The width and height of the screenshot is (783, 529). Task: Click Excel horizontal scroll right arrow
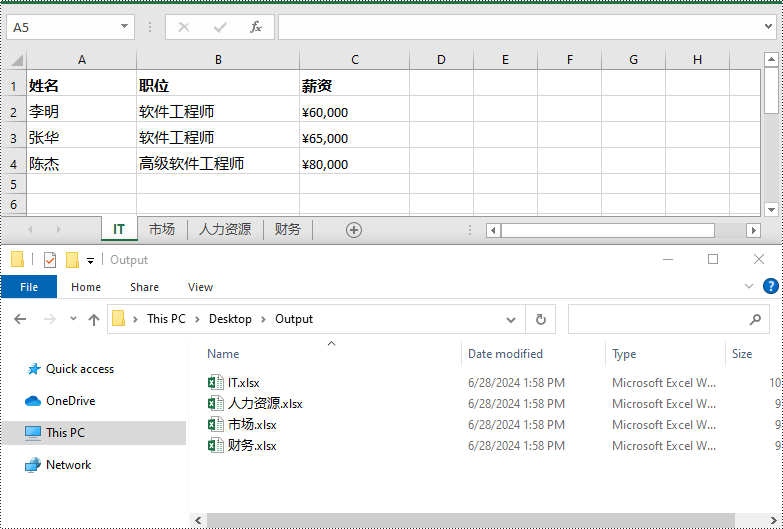(753, 230)
